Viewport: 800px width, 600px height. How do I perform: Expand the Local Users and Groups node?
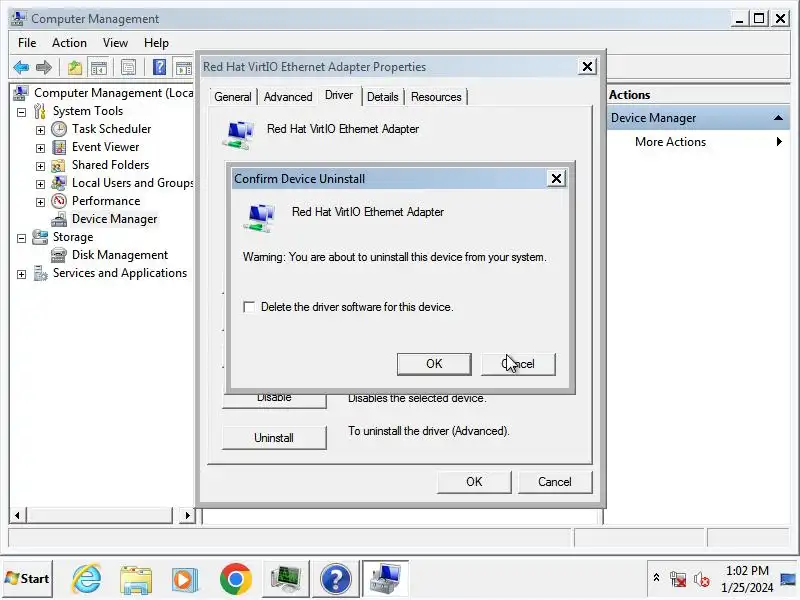click(x=40, y=184)
